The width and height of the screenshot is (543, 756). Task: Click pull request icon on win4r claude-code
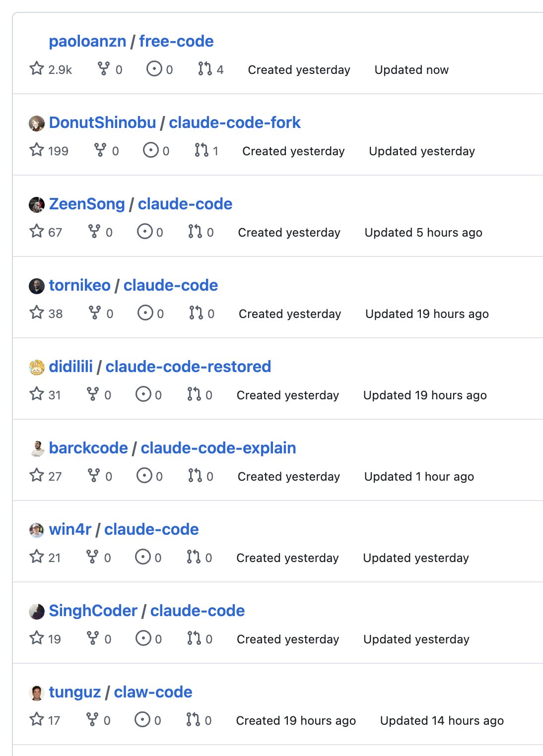[x=194, y=557]
